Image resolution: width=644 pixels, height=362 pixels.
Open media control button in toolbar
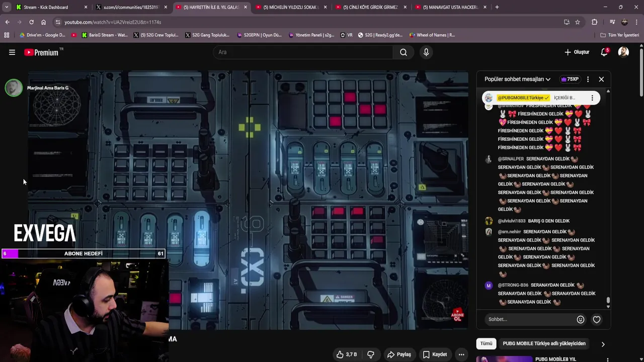click(x=612, y=22)
